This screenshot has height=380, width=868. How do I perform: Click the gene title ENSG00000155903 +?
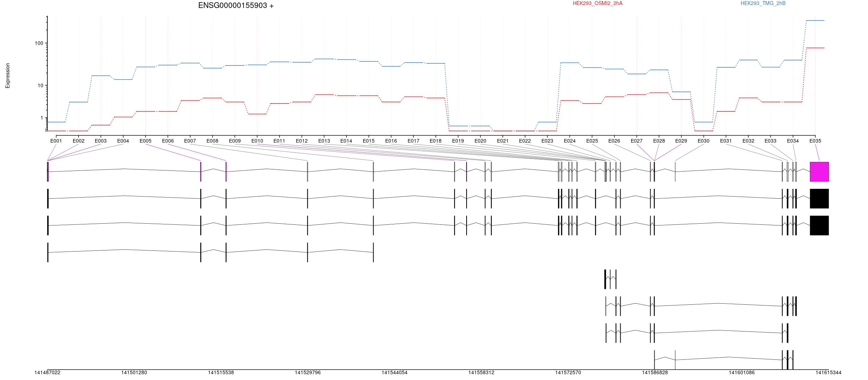pos(236,5)
